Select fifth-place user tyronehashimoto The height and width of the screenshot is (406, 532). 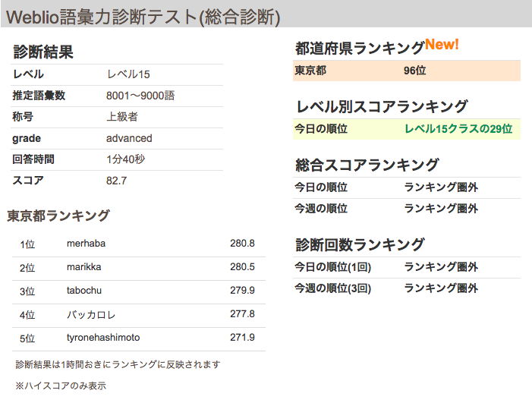click(103, 338)
